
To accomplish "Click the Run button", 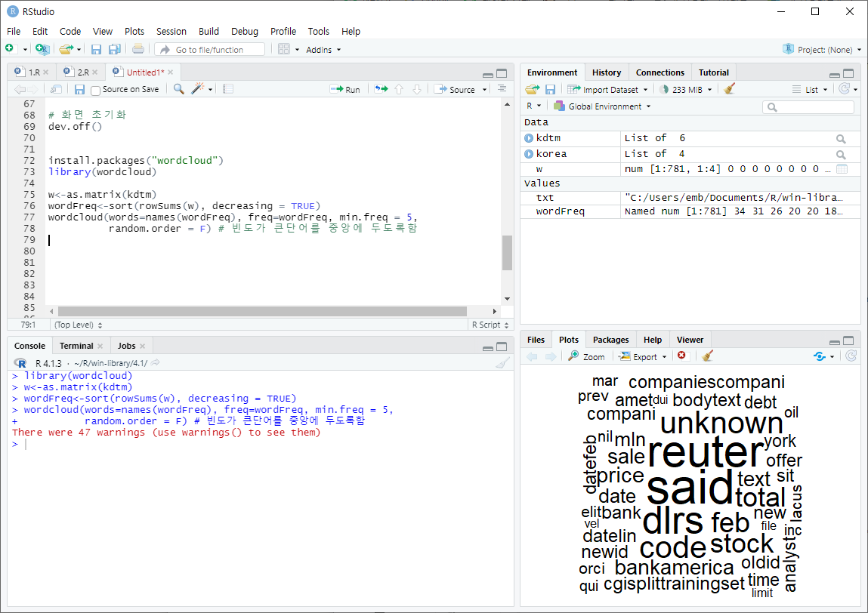I will tap(345, 90).
